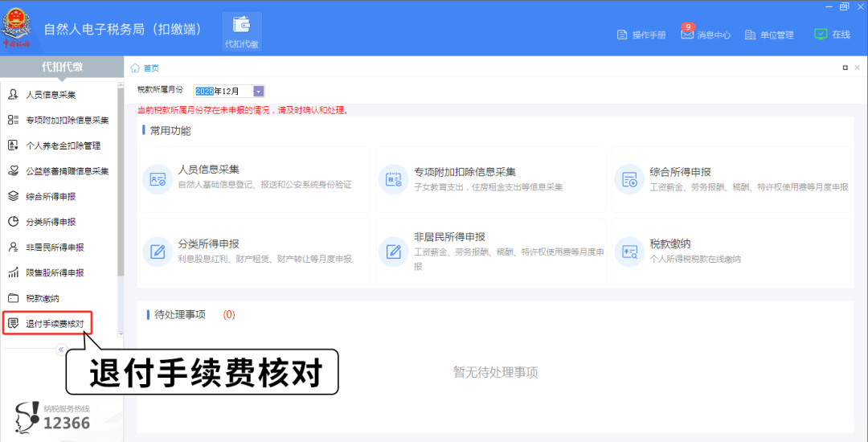Open 操作手册 document icon
This screenshot has height=442, width=868.
pos(621,35)
